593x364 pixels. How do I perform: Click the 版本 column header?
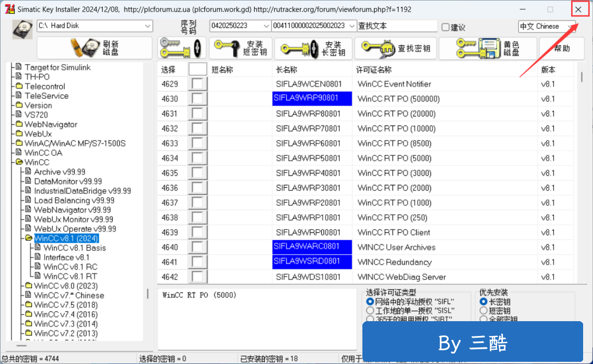548,70
